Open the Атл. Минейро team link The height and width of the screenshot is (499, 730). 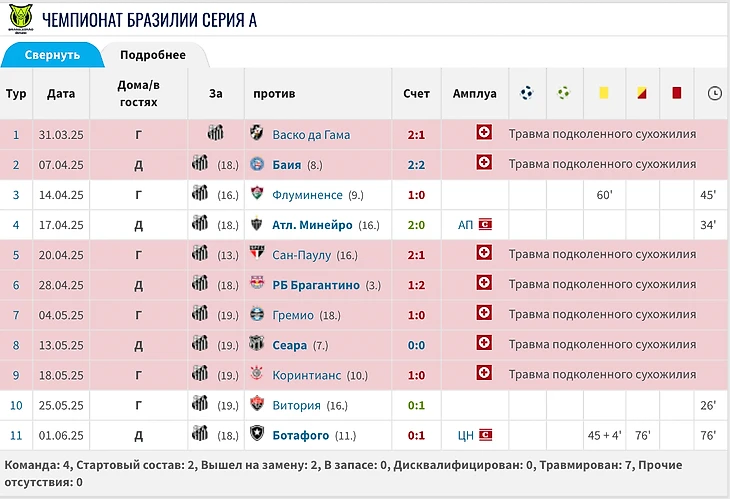click(x=311, y=225)
